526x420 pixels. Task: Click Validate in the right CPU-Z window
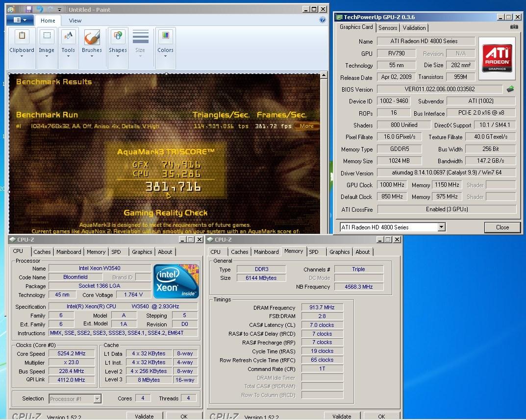pyautogui.click(x=342, y=416)
